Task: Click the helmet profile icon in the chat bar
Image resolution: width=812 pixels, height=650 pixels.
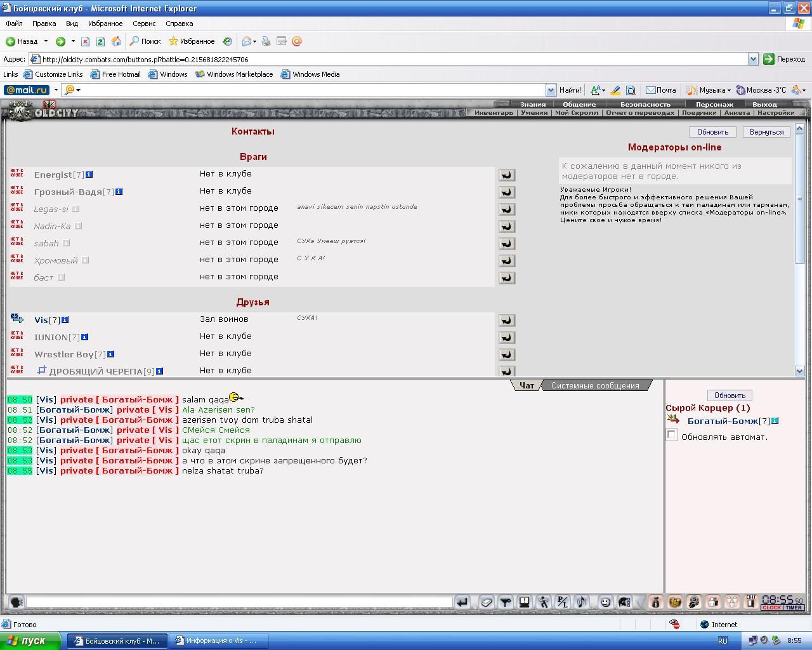Action: tap(625, 602)
